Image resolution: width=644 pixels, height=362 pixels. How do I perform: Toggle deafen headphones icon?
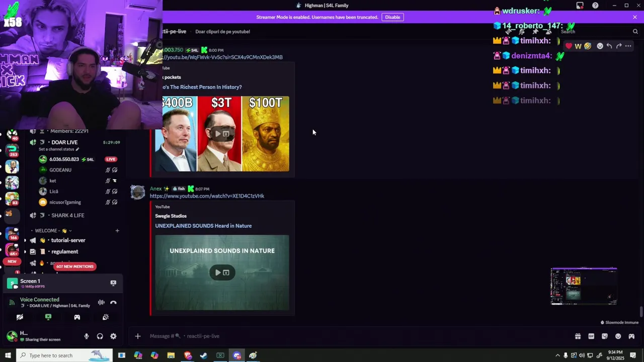pyautogui.click(x=100, y=336)
